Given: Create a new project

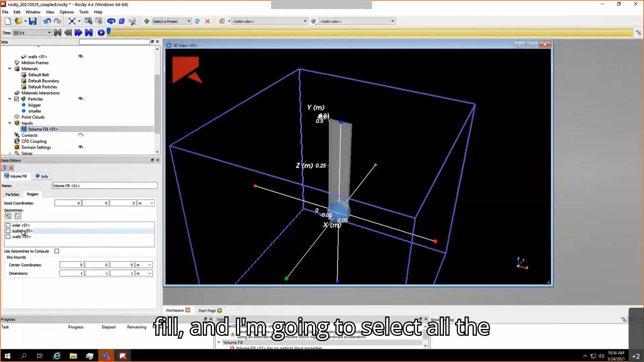Looking at the screenshot, I should pos(7,21).
